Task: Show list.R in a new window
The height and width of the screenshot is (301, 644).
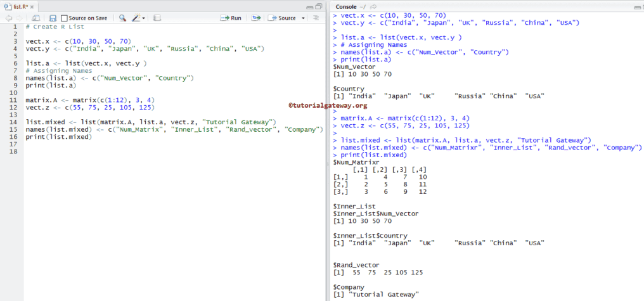Action: point(36,18)
